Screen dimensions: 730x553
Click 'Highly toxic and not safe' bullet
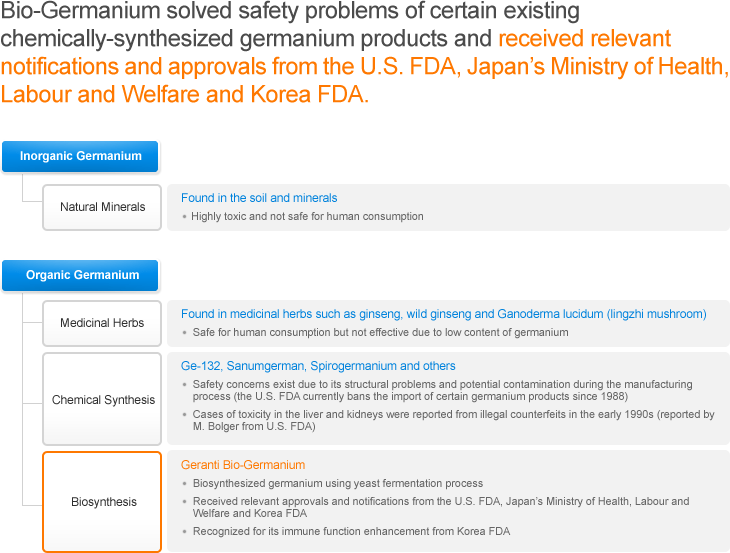307,216
